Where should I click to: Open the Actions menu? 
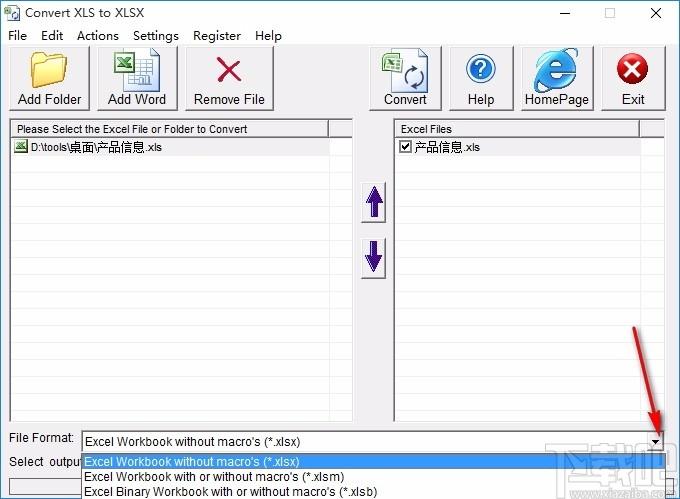point(98,36)
